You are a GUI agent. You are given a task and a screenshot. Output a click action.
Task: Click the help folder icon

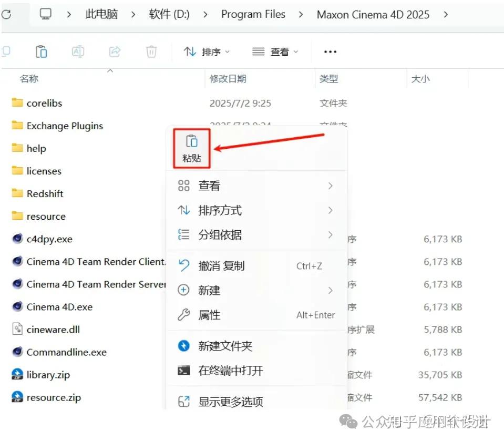tap(17, 148)
